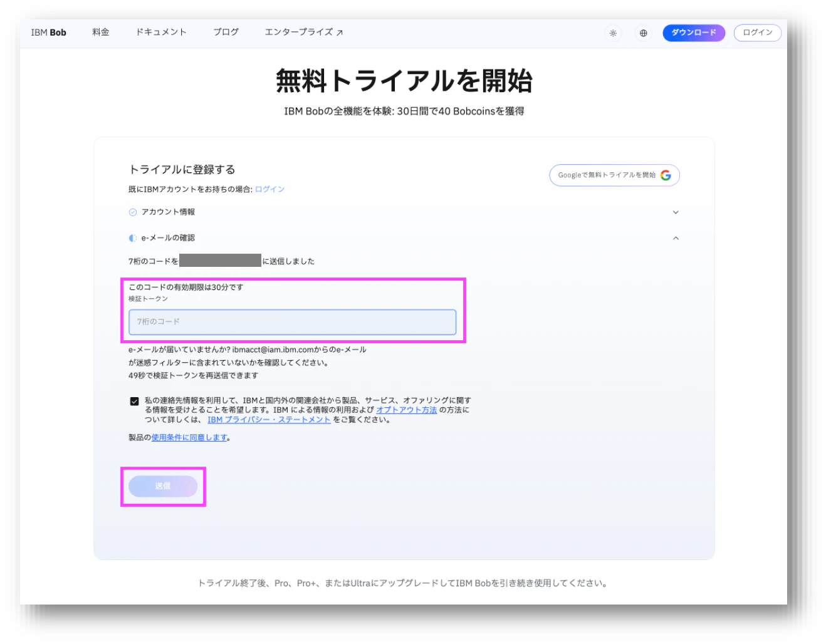This screenshot has width=826, height=644.
Task: Expand the アカウント情報 section chevron
Action: click(x=676, y=212)
